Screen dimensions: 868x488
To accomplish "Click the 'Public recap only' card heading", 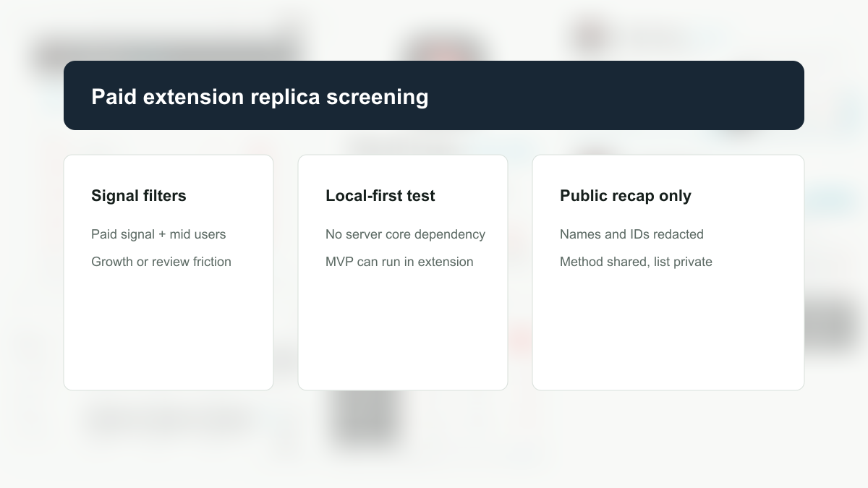I will (626, 196).
